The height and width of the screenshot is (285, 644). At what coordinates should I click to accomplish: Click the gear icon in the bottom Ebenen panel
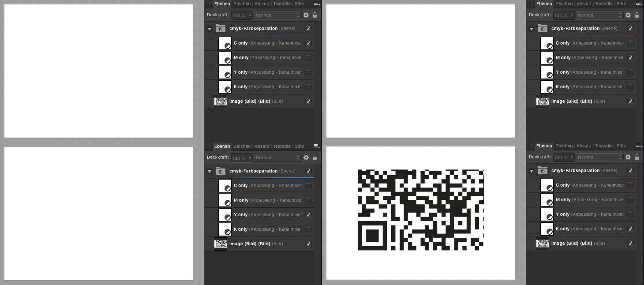coord(306,157)
